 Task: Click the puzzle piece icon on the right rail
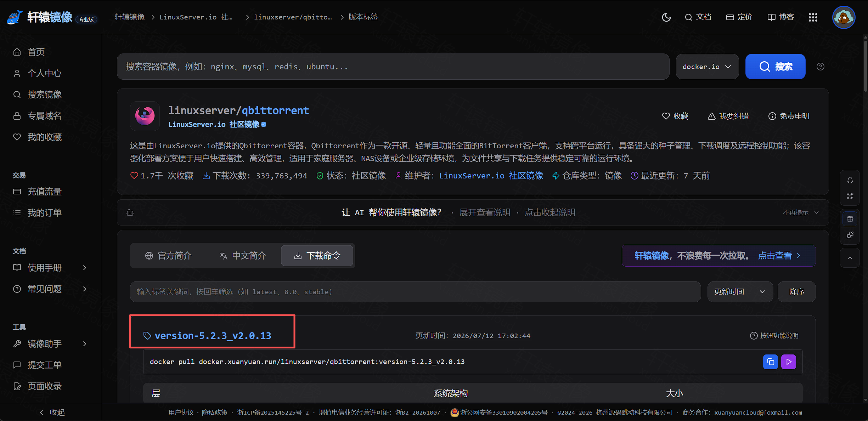coord(850,235)
